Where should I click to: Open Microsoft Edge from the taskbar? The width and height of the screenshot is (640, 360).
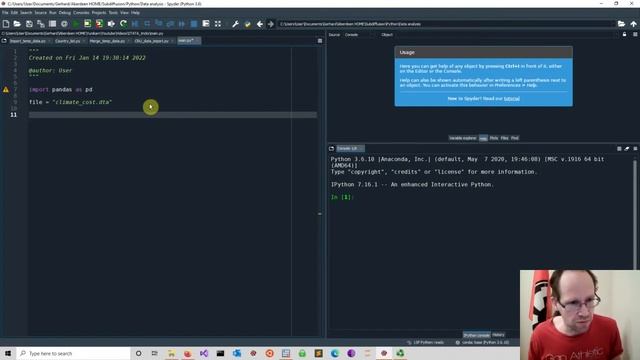coord(335,353)
